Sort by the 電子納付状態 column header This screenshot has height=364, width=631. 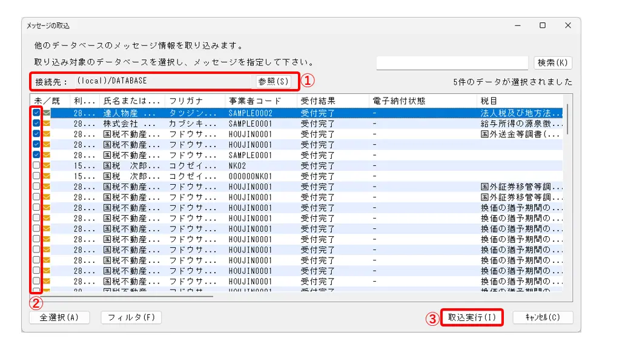click(423, 101)
